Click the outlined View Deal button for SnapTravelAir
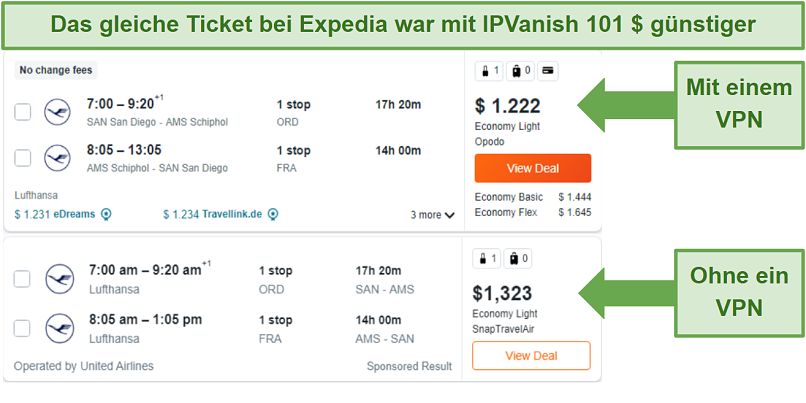The image size is (806, 403). 532,356
